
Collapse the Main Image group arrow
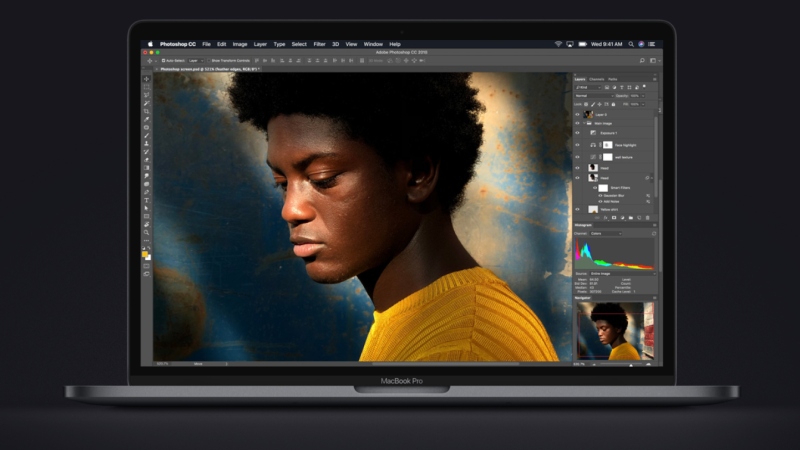tap(584, 123)
